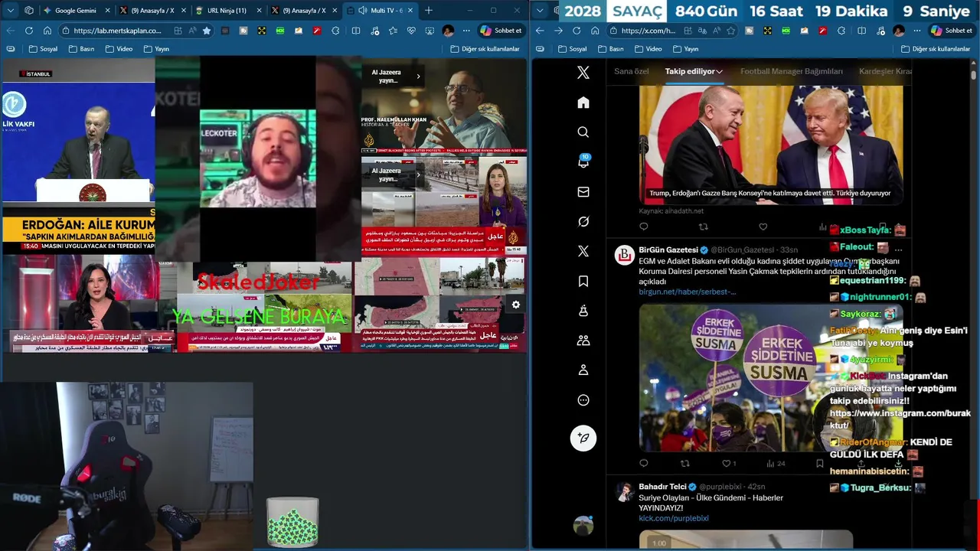Open X profile icon in the sidebar
The width and height of the screenshot is (980, 551).
coord(583,370)
